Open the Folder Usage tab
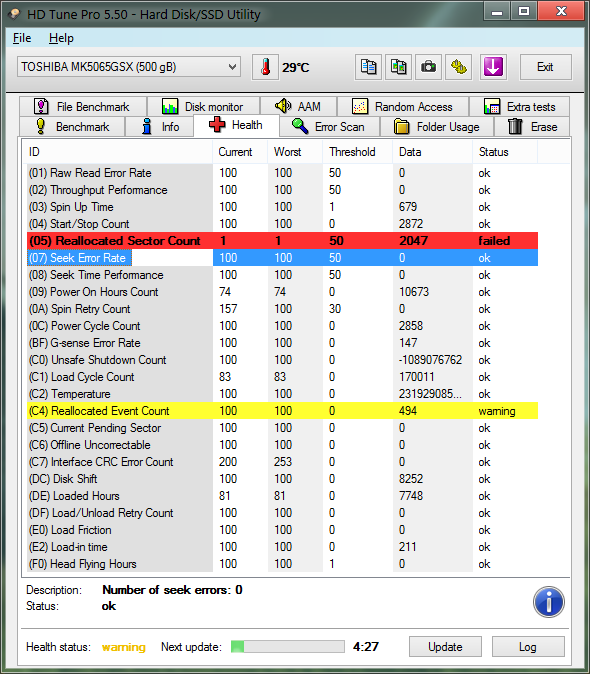The image size is (590, 674). [437, 127]
